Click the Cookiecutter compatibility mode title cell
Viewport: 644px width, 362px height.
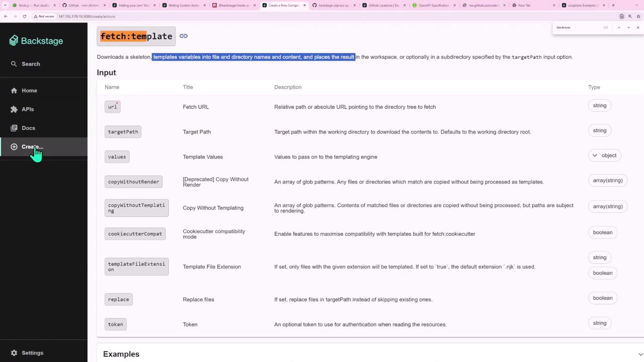tap(214, 234)
